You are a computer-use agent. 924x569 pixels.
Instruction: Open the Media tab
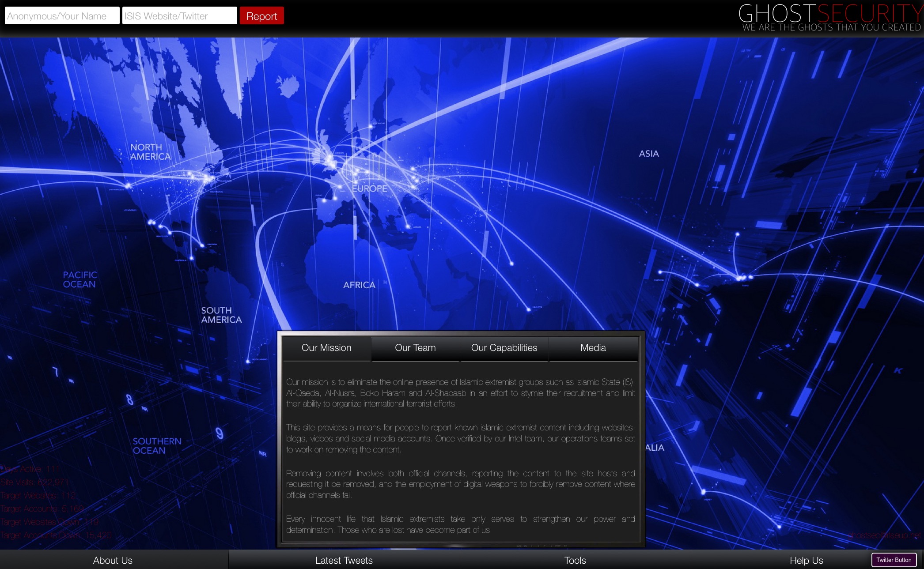pos(593,348)
